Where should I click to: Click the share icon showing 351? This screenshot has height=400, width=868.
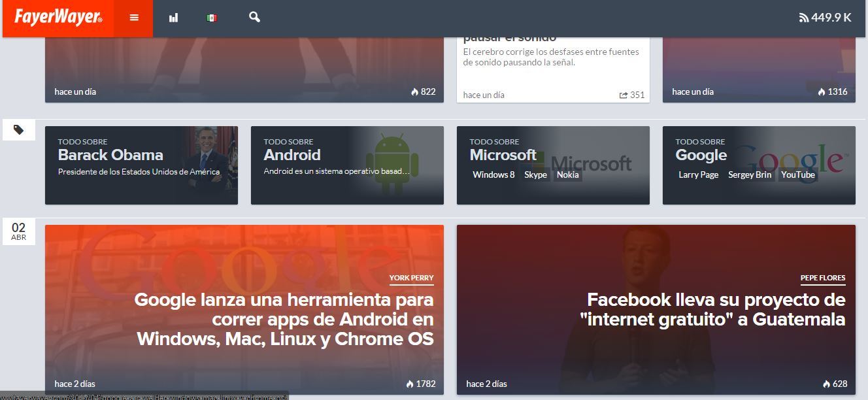coord(624,95)
